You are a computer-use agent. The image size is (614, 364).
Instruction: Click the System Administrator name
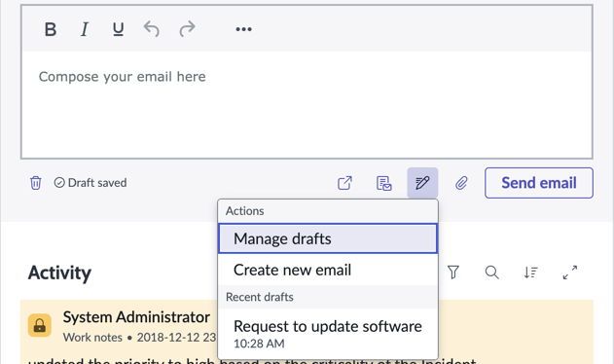pos(136,317)
